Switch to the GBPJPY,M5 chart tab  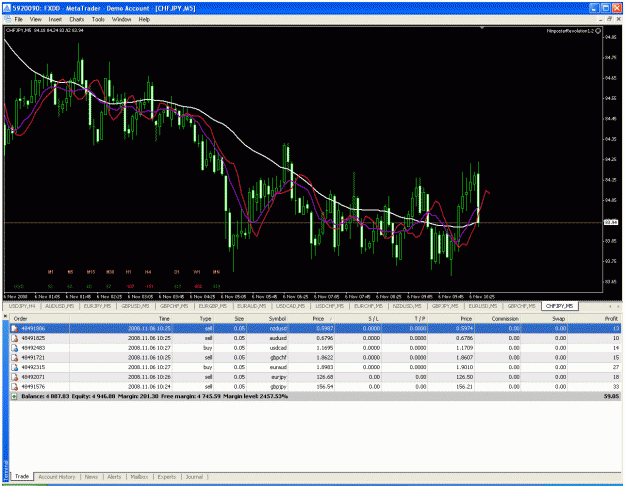point(445,306)
